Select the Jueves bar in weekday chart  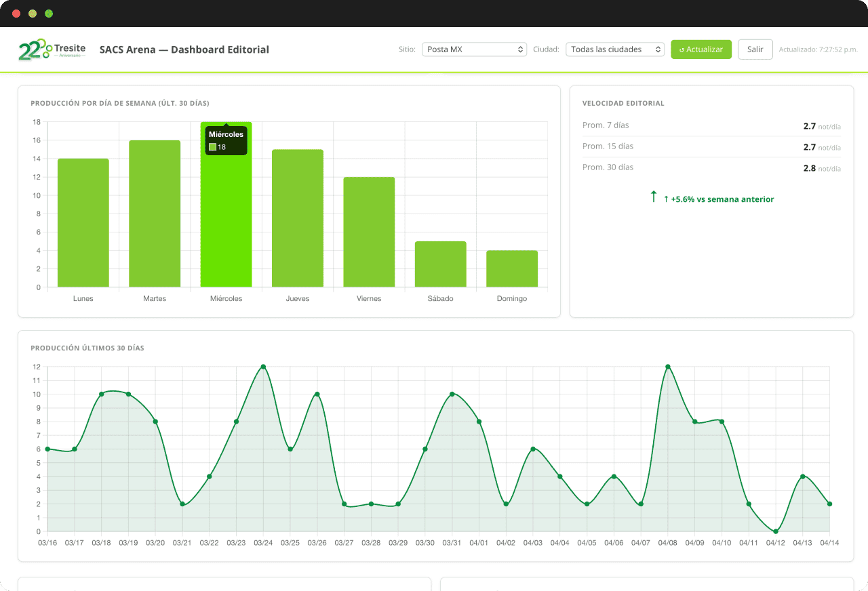[x=298, y=218]
